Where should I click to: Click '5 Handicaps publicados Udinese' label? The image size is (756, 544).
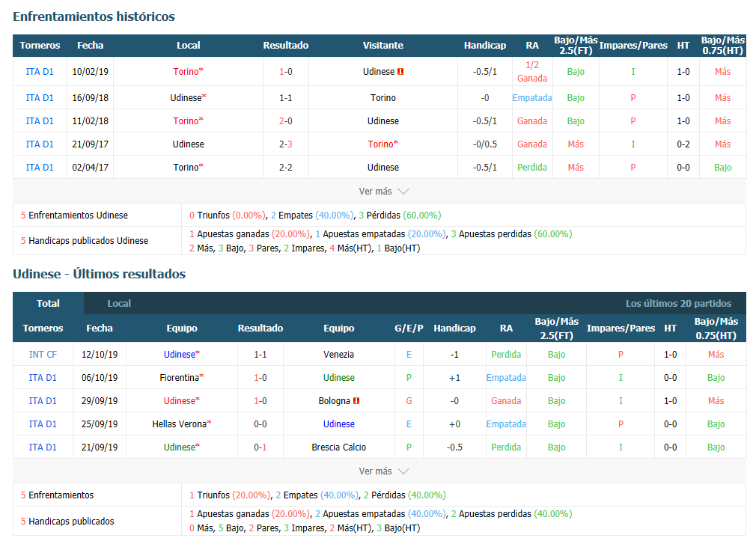85,240
